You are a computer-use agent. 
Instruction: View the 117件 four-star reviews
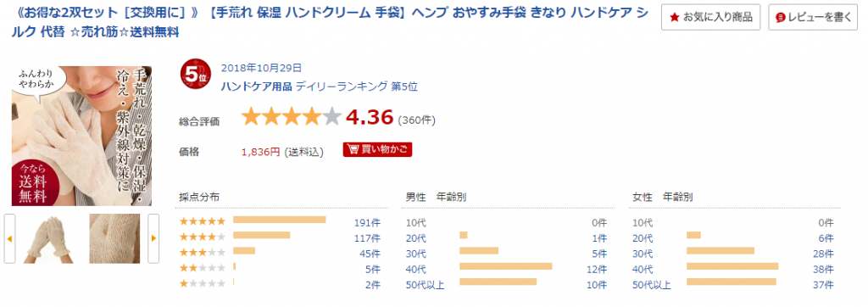pos(367,238)
